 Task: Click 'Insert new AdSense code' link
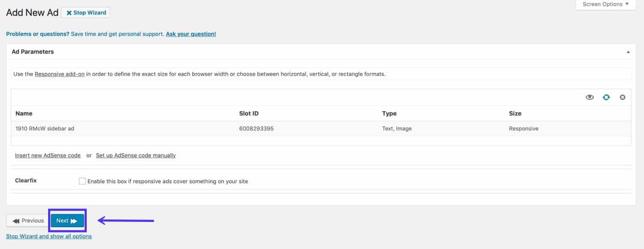coord(48,155)
